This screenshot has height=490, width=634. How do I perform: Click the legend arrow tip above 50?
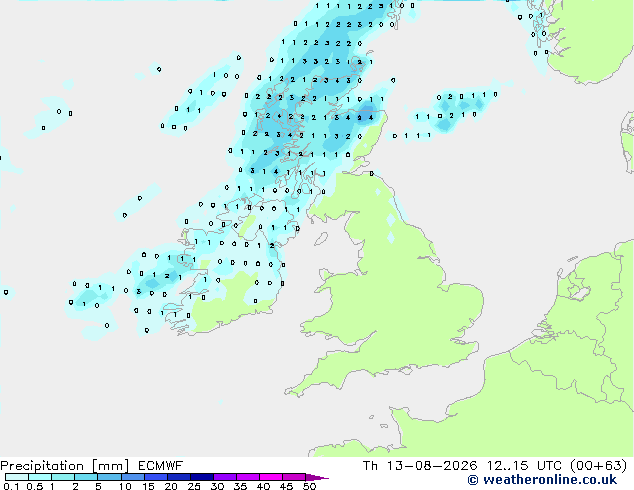point(317,477)
